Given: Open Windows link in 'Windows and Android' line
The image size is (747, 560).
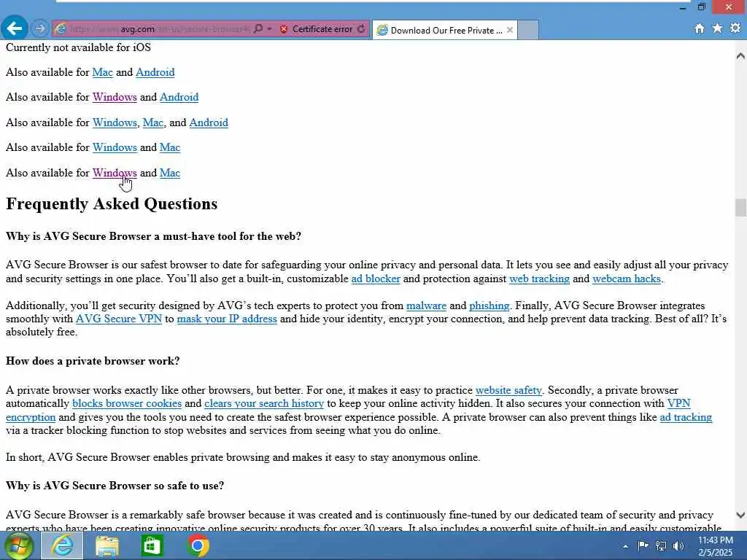Looking at the screenshot, I should pyautogui.click(x=115, y=97).
